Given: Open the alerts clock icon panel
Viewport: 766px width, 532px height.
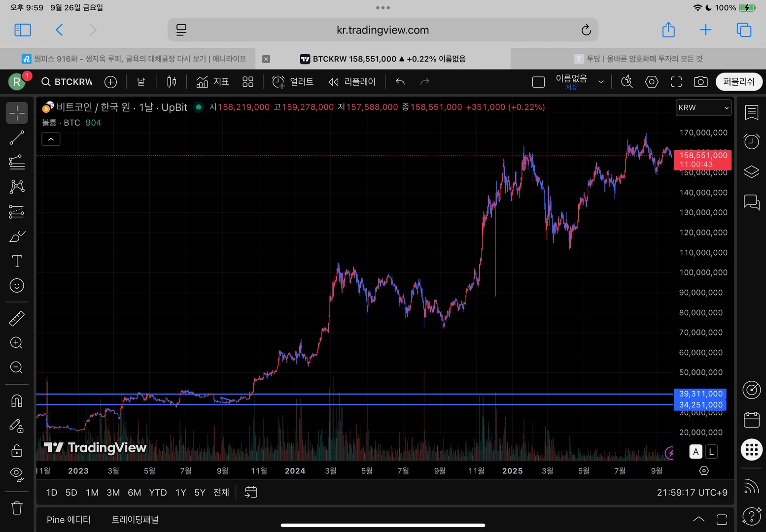Looking at the screenshot, I should point(751,142).
